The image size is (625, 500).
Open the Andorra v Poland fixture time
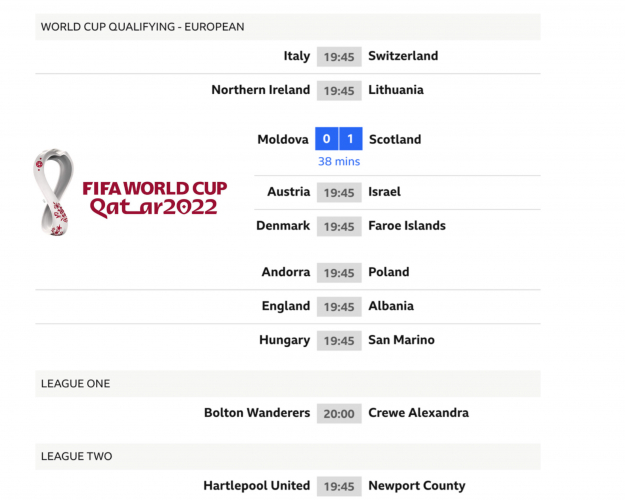coord(339,273)
